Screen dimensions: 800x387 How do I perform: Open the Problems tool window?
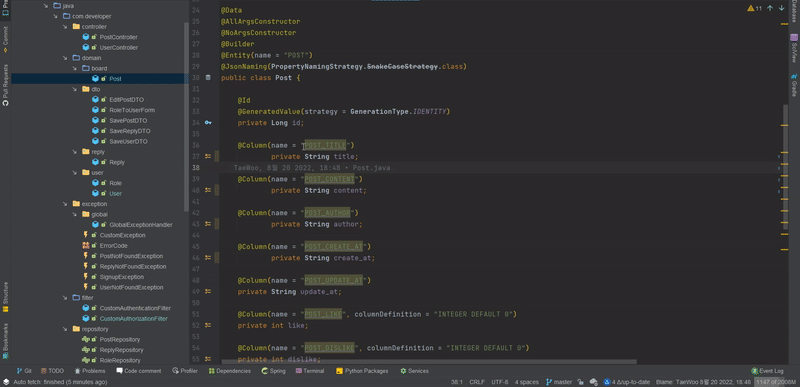point(90,371)
